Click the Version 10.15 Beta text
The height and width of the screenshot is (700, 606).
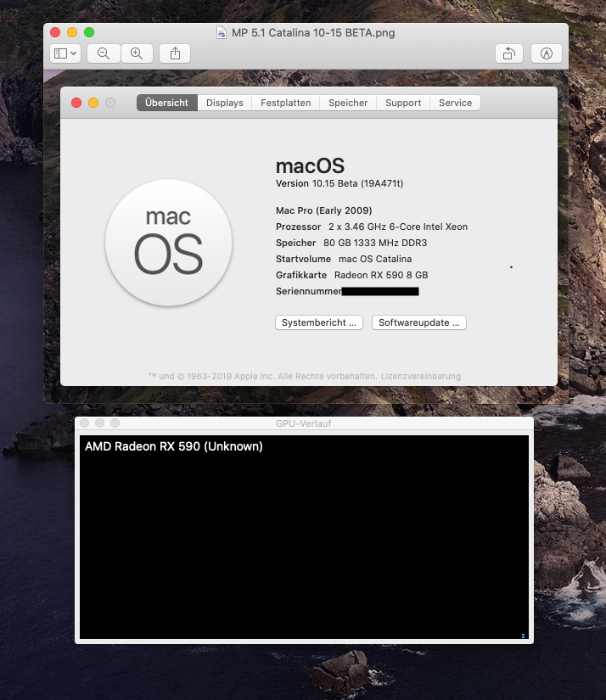point(339,183)
